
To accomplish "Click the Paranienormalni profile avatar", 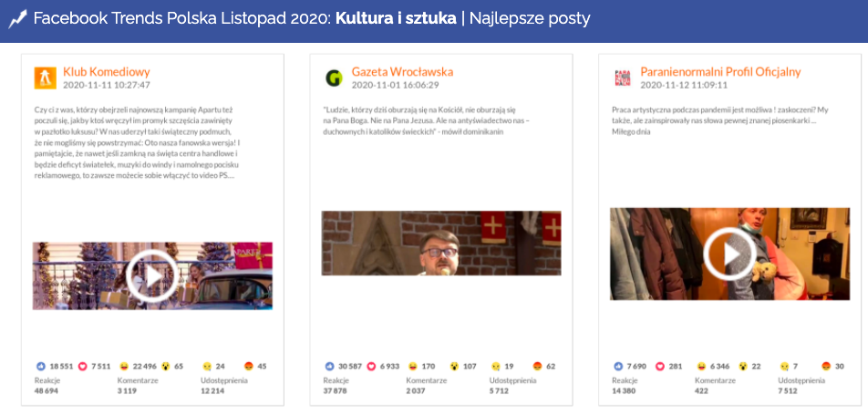I will (x=623, y=78).
